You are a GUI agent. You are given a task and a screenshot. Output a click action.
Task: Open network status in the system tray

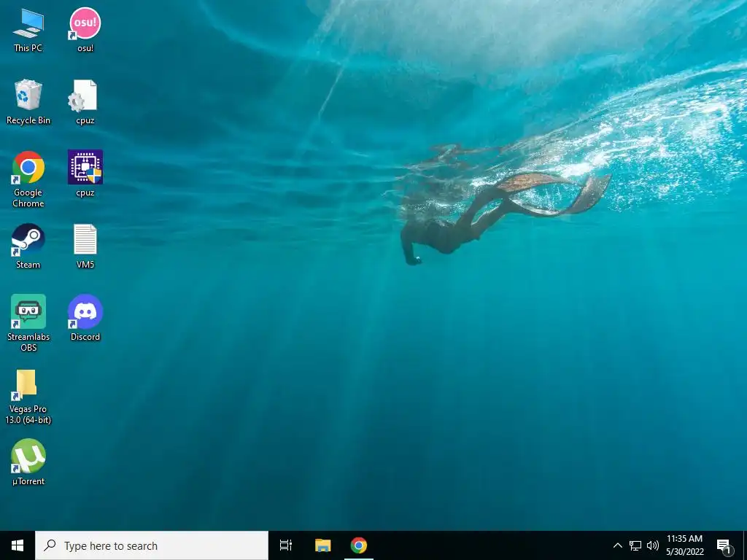click(635, 545)
